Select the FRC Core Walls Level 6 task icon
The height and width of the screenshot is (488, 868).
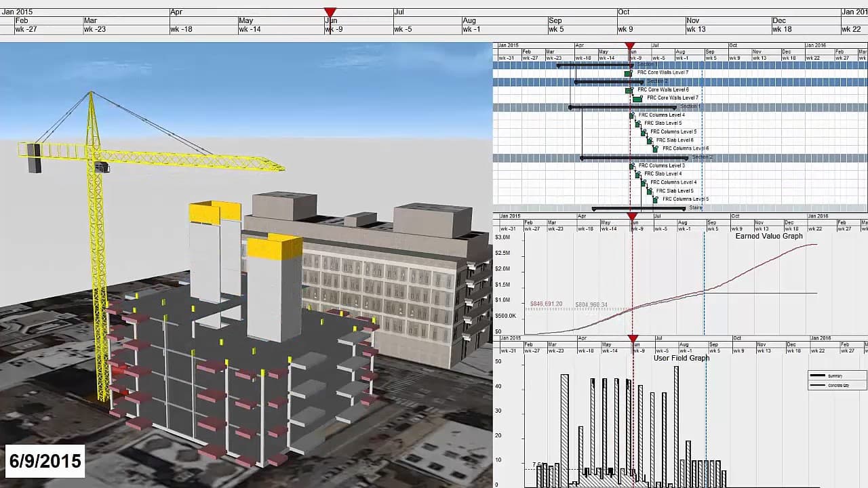pyautogui.click(x=627, y=90)
